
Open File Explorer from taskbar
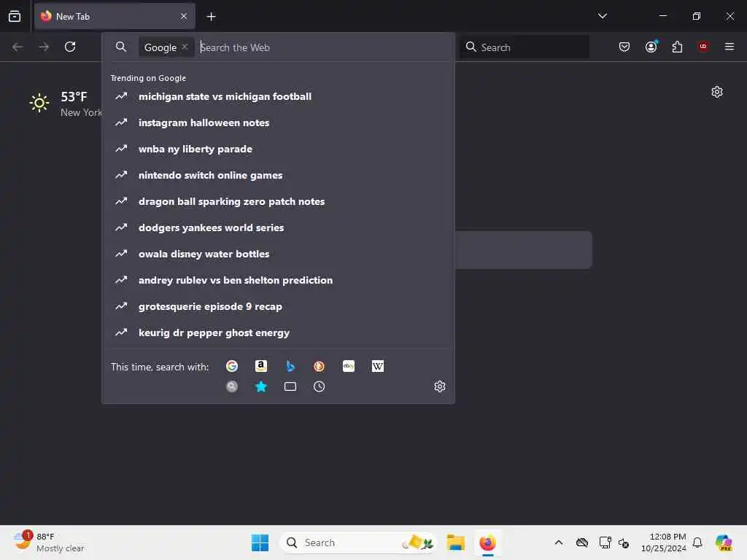(455, 542)
